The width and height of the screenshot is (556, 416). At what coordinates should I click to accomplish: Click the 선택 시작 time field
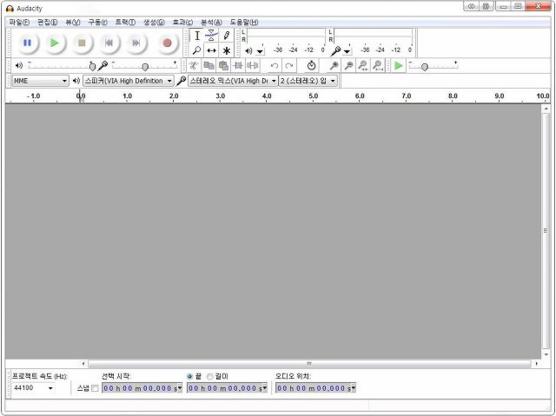(x=142, y=388)
